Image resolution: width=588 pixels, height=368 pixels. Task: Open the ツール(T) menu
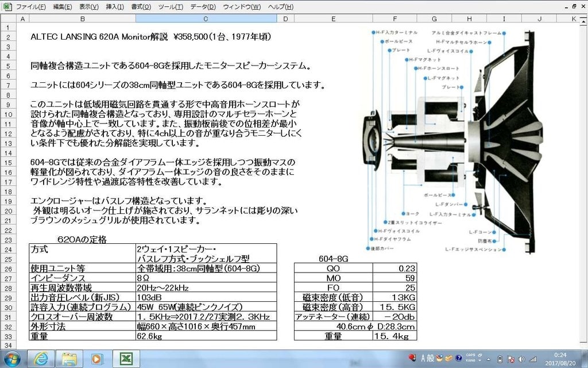[171, 7]
